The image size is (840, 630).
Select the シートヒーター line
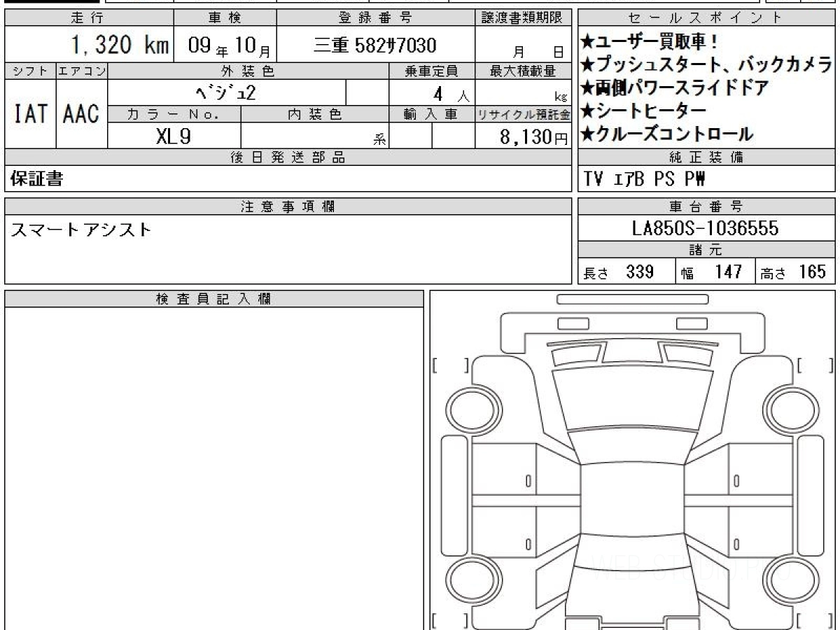click(x=643, y=111)
